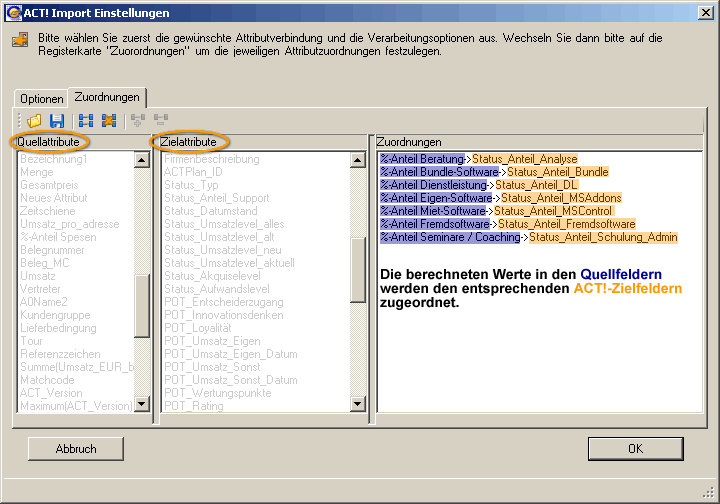Select target attribute POT_Innovationsdenken
This screenshot has width=720, height=504.
tap(224, 315)
